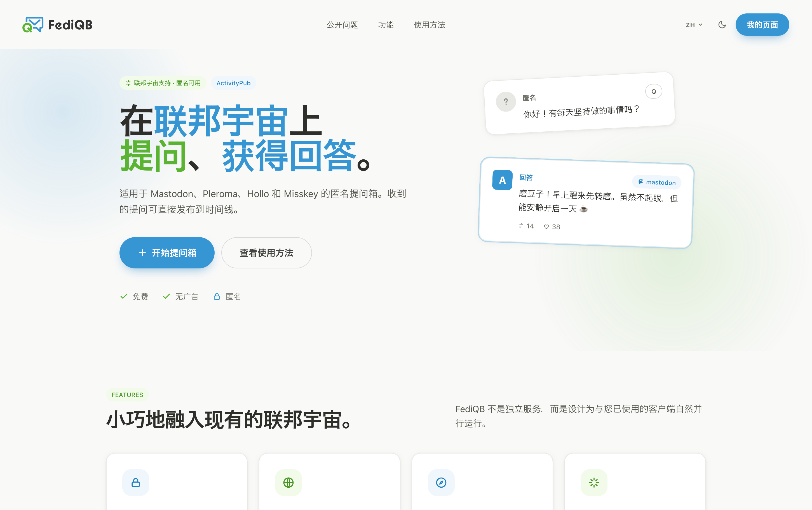Click the 查看使用方法 button
The width and height of the screenshot is (812, 510).
[x=266, y=253]
